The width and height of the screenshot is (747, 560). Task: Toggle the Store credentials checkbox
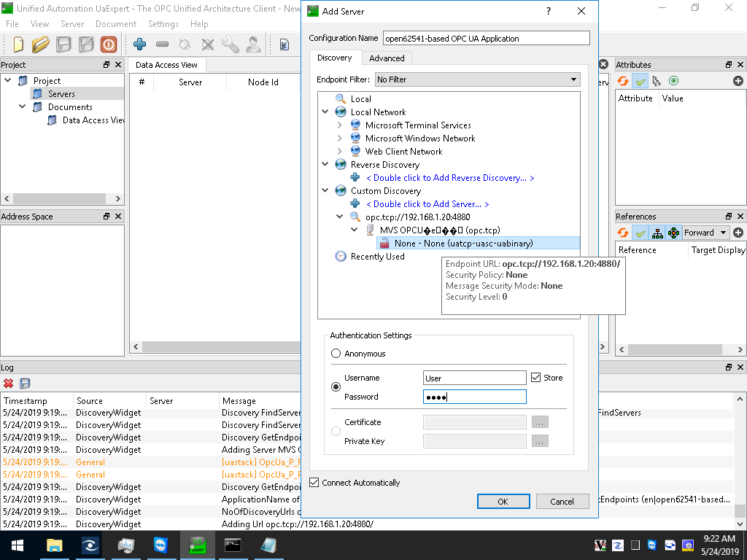click(536, 378)
